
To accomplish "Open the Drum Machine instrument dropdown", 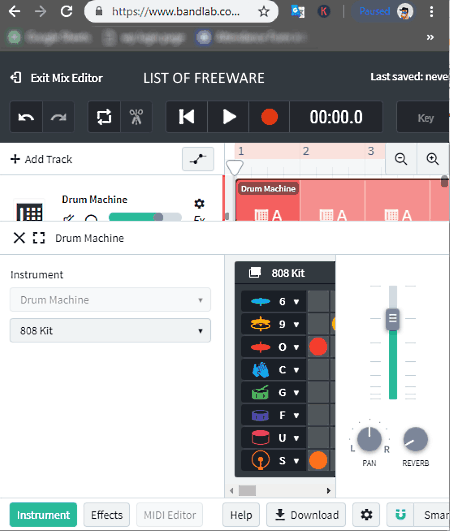I will coord(110,300).
